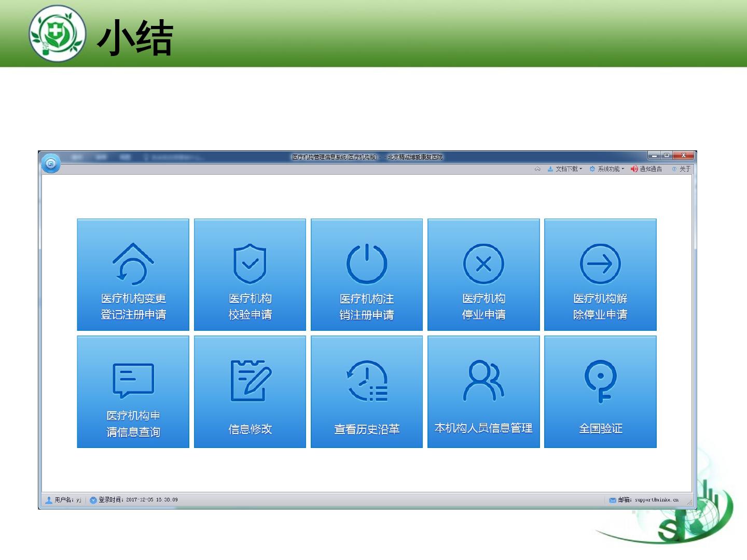
Task: Open 通知通告 notifications
Action: [646, 169]
